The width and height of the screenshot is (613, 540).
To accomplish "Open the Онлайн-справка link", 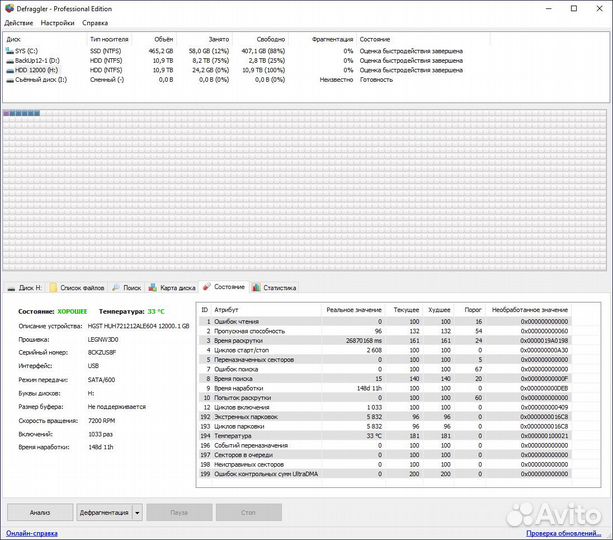I will coord(32,533).
